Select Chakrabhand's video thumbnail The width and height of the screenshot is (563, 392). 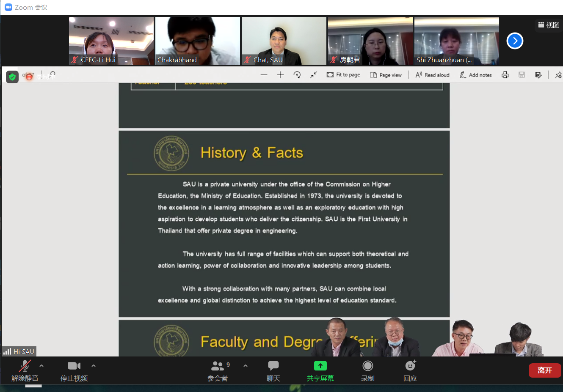click(197, 41)
